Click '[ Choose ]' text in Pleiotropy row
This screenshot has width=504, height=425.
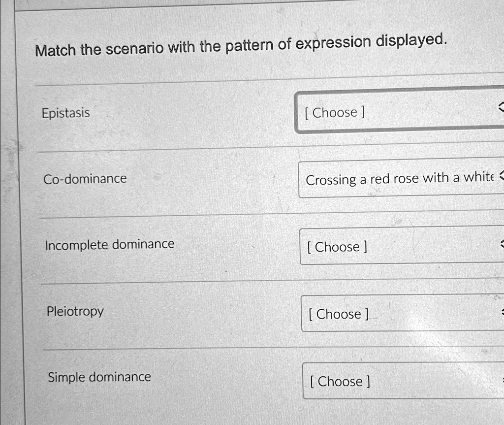[339, 314]
